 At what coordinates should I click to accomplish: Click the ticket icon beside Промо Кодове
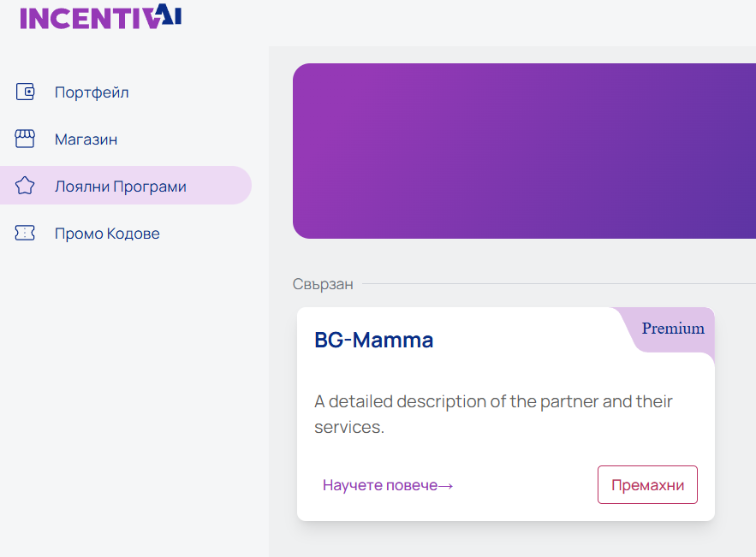coord(25,233)
